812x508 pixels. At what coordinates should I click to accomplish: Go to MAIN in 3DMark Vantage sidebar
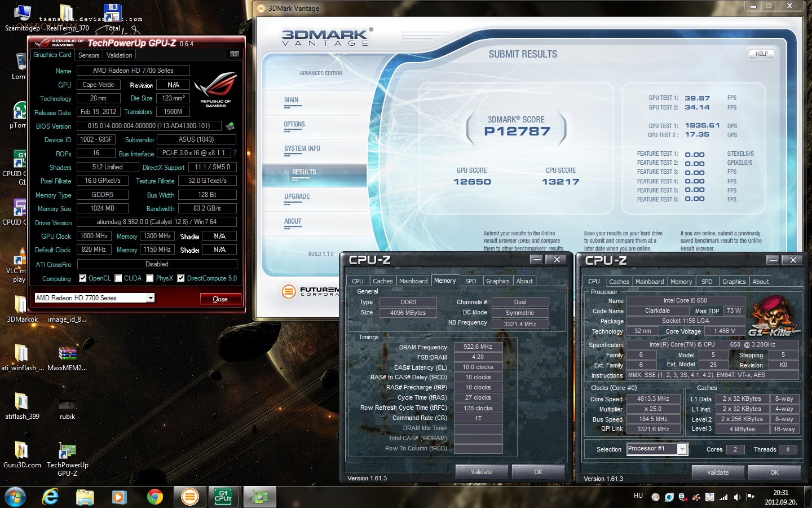[292, 100]
